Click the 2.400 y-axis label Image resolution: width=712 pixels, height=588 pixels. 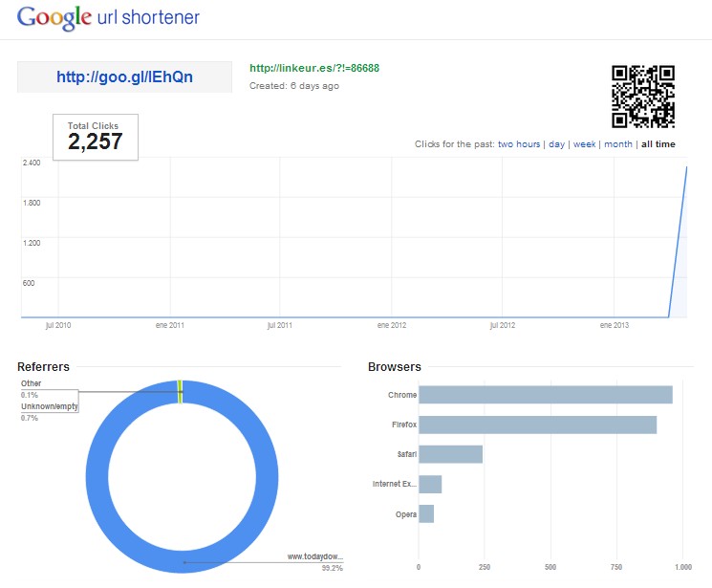32,163
